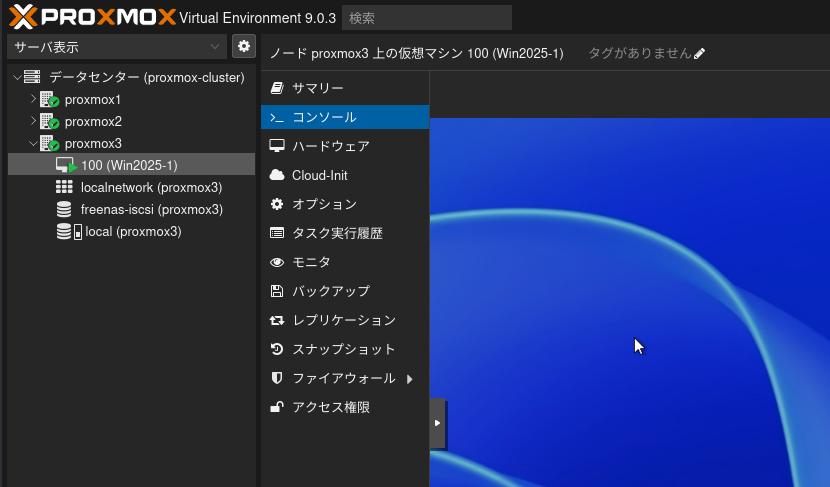This screenshot has width=830, height=487.
Task: Expand the noVNC control bar handle
Action: click(x=437, y=423)
